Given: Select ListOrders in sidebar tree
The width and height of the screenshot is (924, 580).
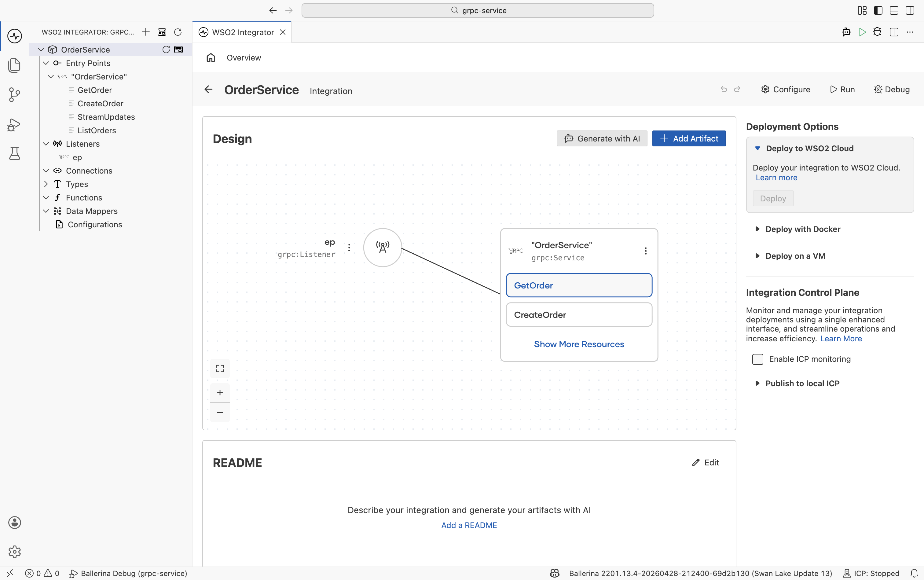Looking at the screenshot, I should pos(97,130).
